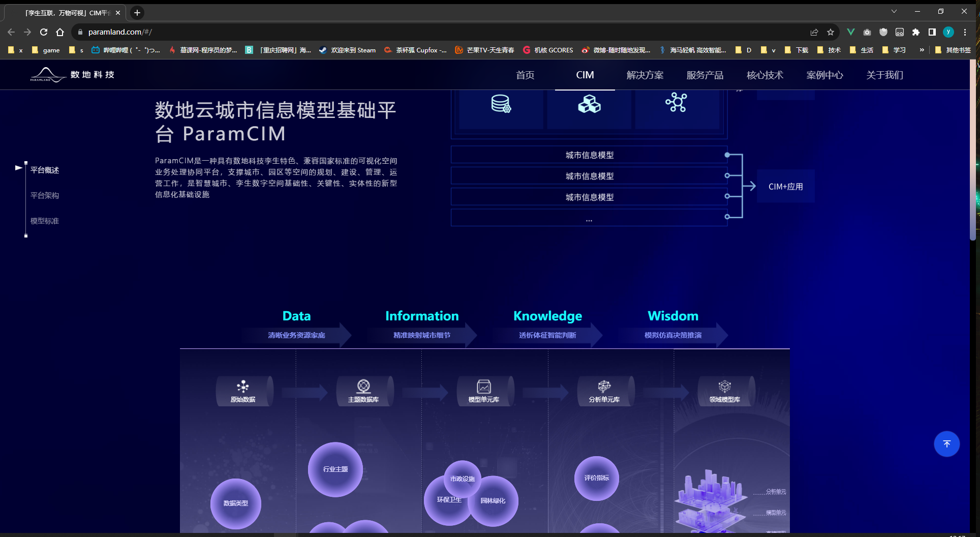980x537 pixels.
Task: Open a new browser tab
Action: pyautogui.click(x=137, y=13)
